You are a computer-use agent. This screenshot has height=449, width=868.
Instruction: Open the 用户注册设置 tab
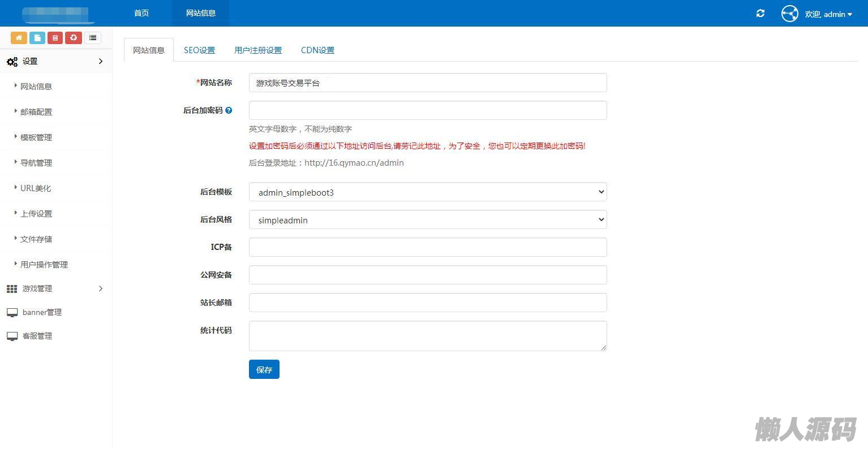coord(258,50)
